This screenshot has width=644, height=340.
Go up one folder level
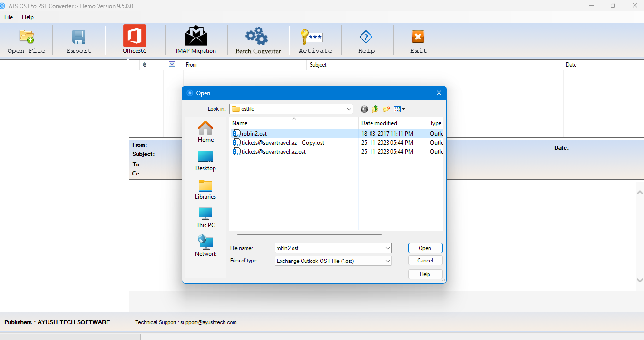(x=375, y=109)
